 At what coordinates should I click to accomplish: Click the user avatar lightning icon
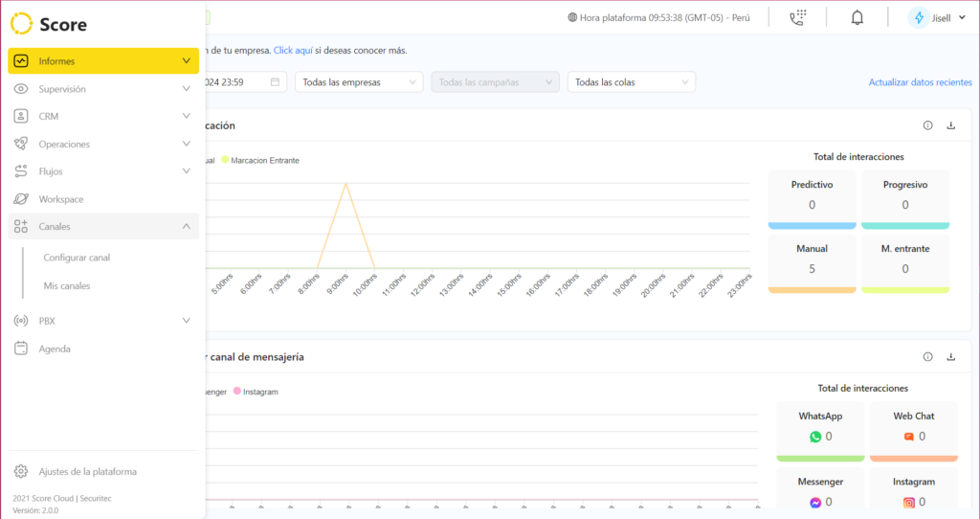pyautogui.click(x=919, y=17)
